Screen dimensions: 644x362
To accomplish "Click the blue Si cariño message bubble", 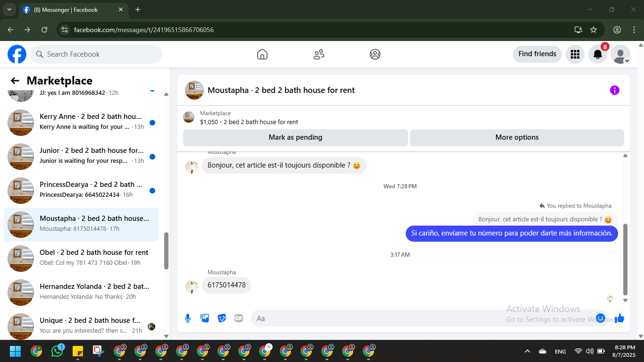I will pos(512,233).
